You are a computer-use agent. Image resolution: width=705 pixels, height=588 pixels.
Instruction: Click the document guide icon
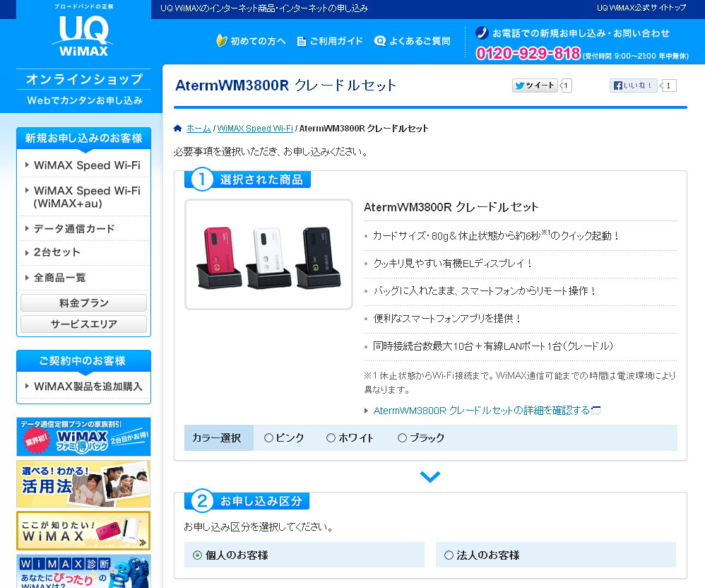click(302, 42)
